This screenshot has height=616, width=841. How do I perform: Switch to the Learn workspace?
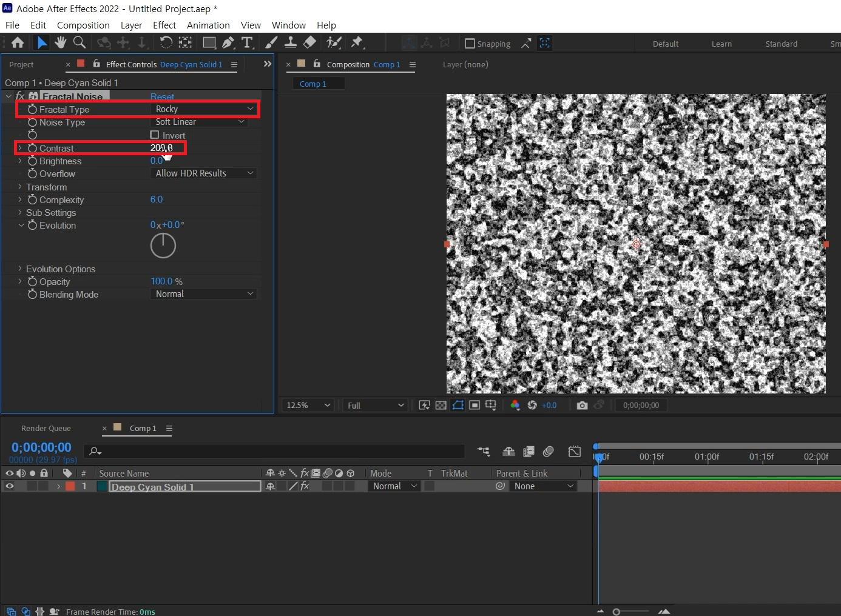click(x=721, y=44)
